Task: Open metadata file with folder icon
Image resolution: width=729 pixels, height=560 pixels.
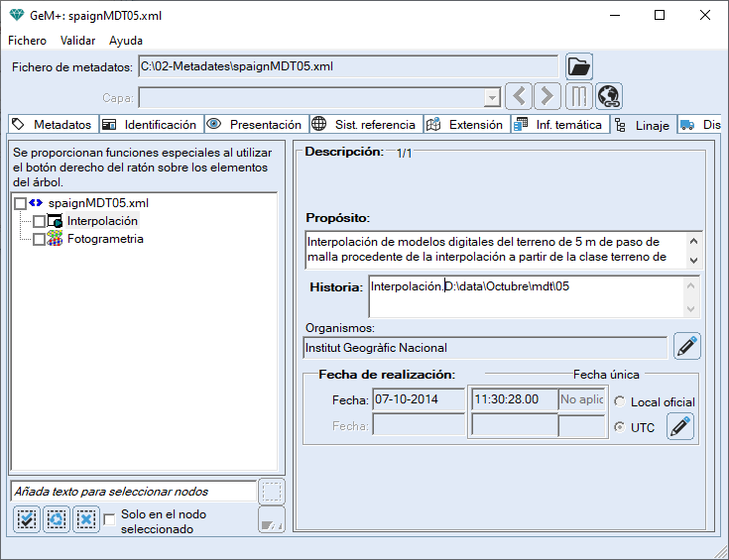Action: tap(579, 67)
